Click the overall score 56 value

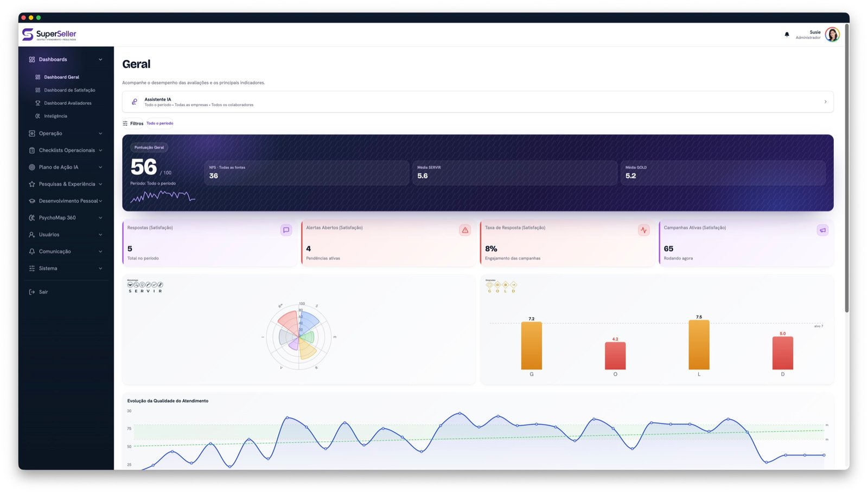[x=144, y=167]
